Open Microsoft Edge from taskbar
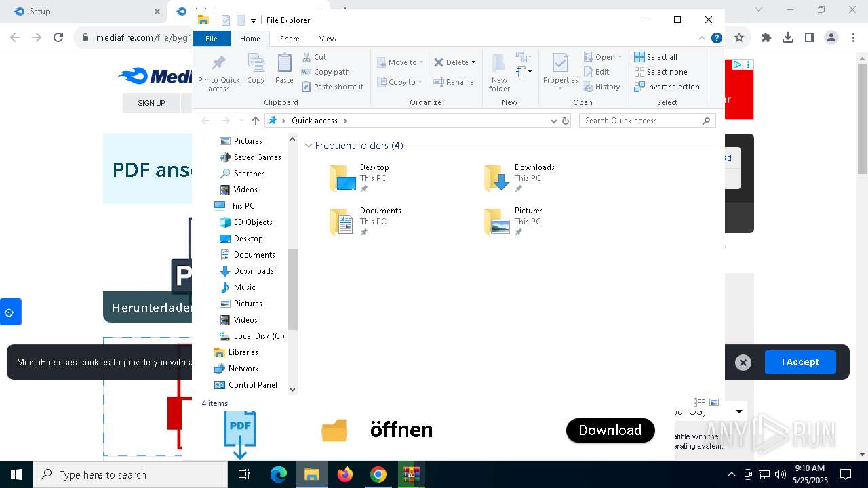The width and height of the screenshot is (868, 488). [279, 474]
